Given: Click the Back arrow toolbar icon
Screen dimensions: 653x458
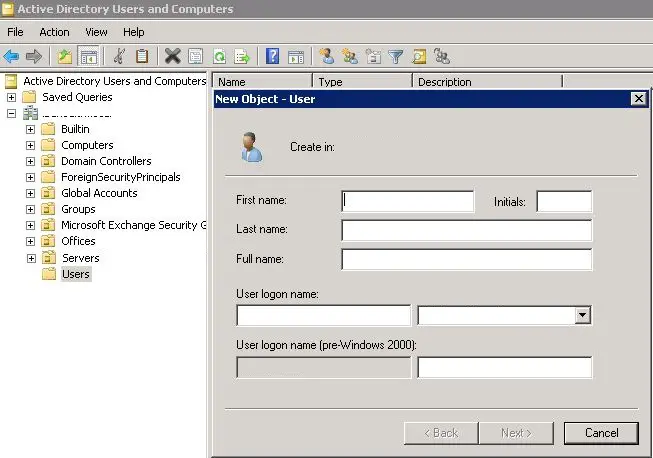Looking at the screenshot, I should click(11, 56).
